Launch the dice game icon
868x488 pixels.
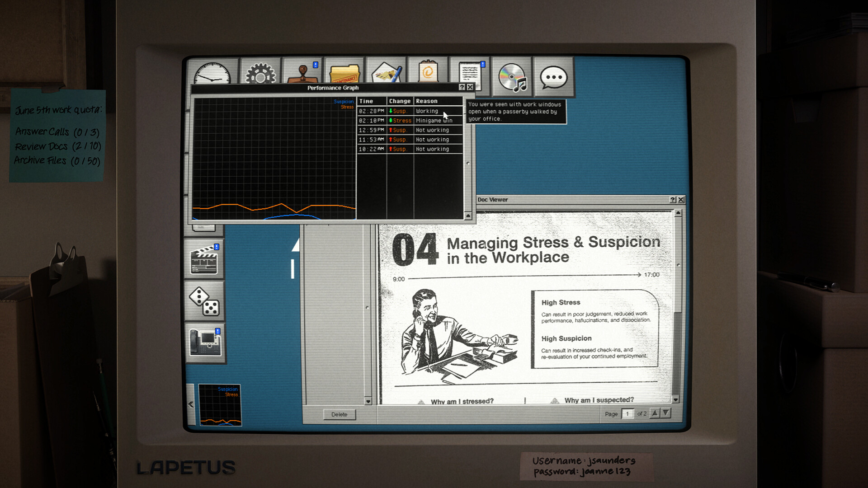(204, 301)
